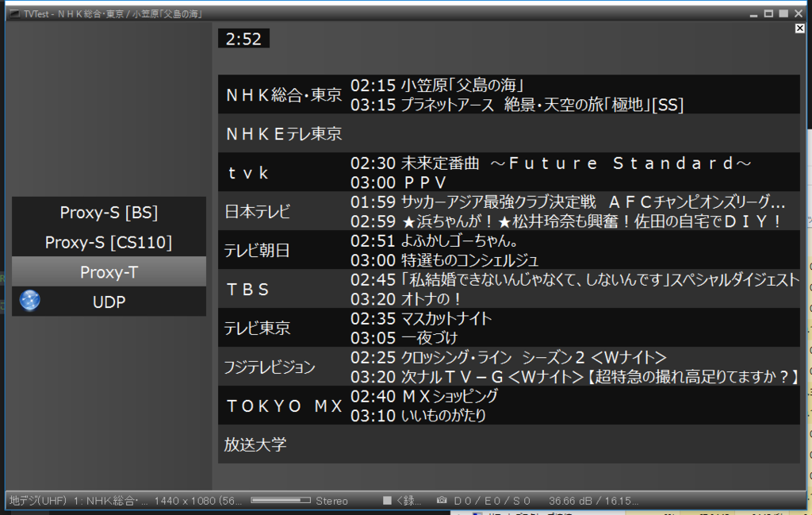Click the 02:15 小笠原「父島の海」 program entry
Screen dimensions: 812x515
tap(437, 85)
